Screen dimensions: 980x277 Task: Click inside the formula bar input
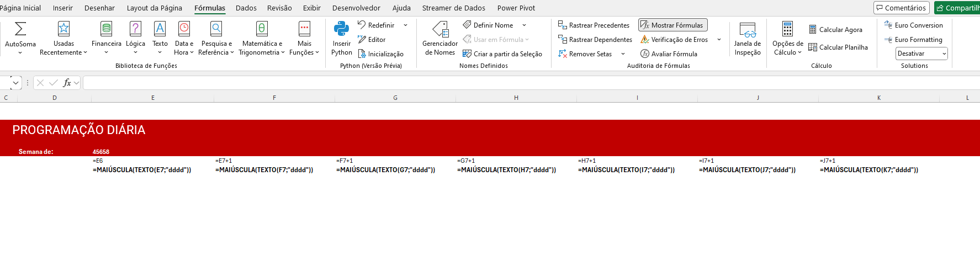click(x=497, y=83)
